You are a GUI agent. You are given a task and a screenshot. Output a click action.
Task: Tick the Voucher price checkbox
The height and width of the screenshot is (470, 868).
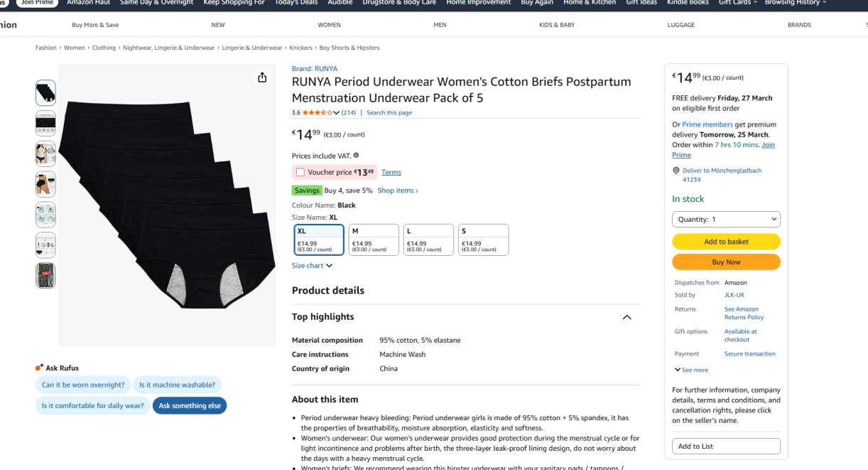[300, 172]
